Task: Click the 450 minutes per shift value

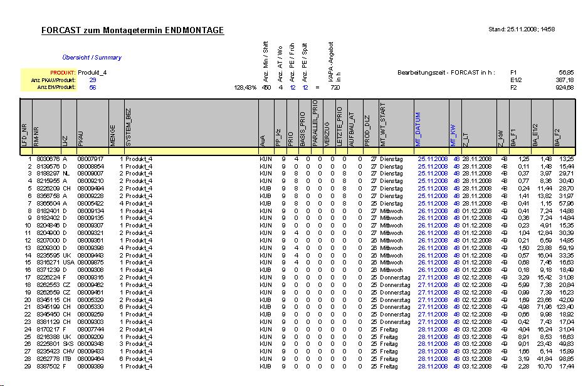Action: pyautogui.click(x=266, y=87)
